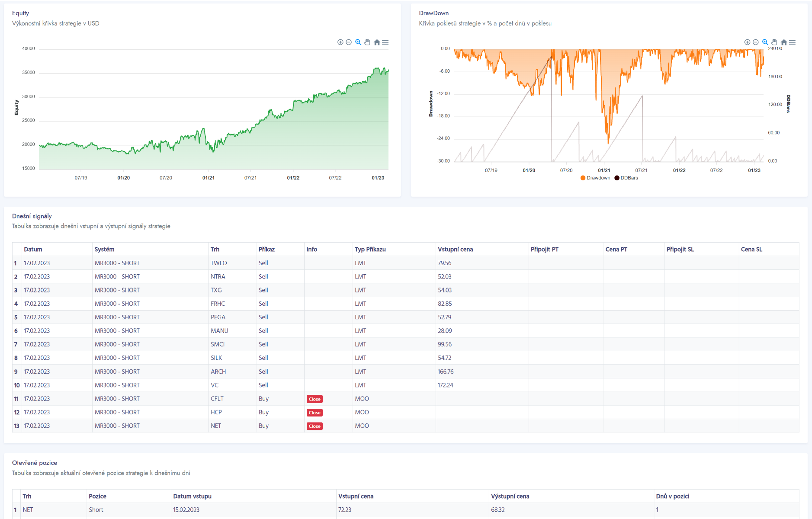Viewport: 812px width, 519px height.
Task: Toggle the DDBars series legend label
Action: [x=629, y=178]
